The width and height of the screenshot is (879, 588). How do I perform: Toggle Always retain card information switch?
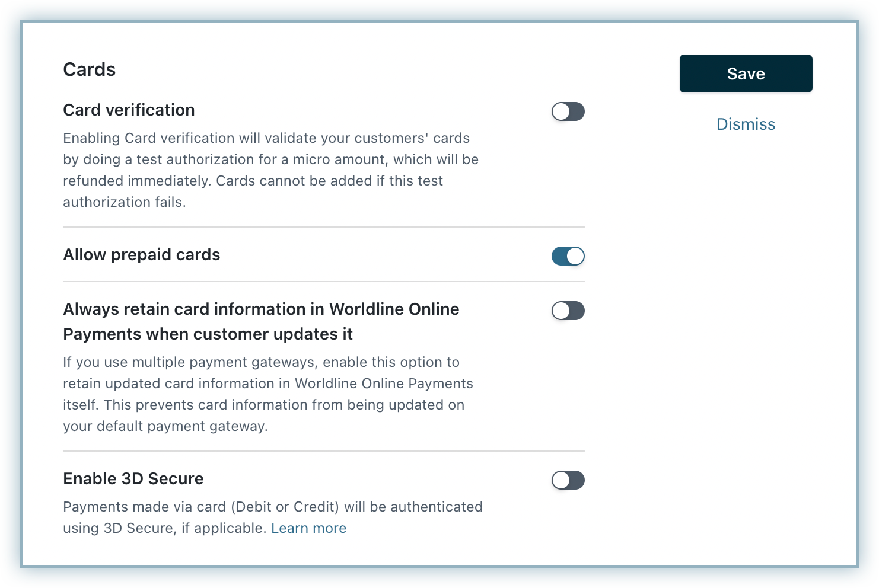[568, 311]
